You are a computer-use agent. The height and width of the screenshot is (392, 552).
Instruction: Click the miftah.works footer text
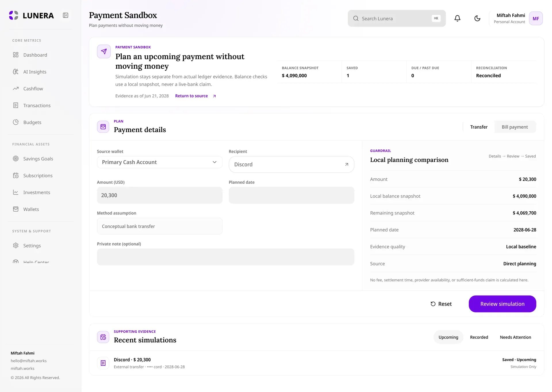click(x=22, y=368)
